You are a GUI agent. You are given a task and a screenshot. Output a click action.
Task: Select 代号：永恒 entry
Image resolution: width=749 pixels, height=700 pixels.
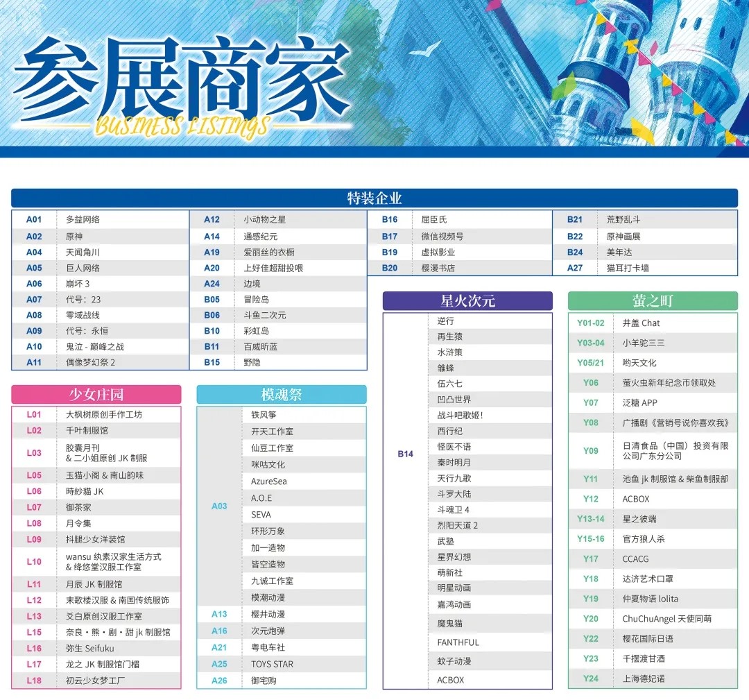tap(87, 331)
